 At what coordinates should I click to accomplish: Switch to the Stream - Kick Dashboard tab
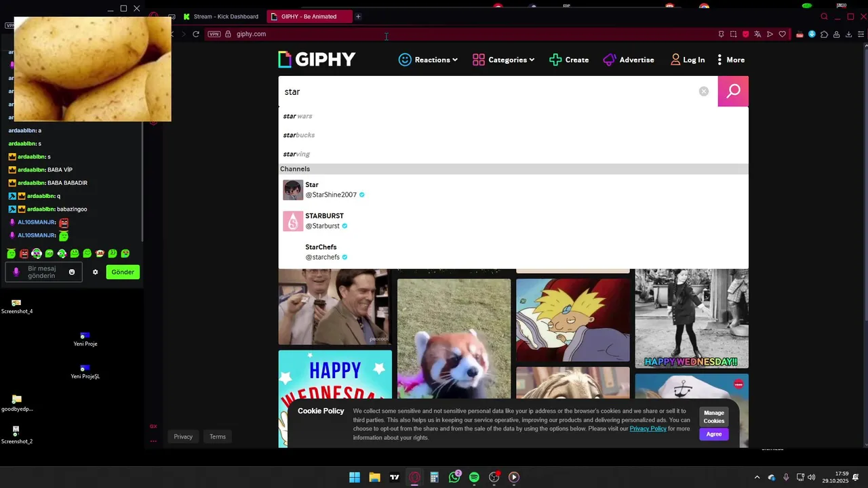(x=220, y=16)
